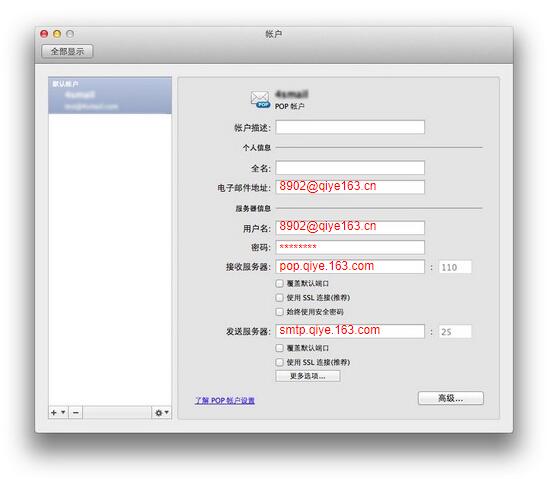Select the default account in sidebar
552x479 pixels.
110,95
